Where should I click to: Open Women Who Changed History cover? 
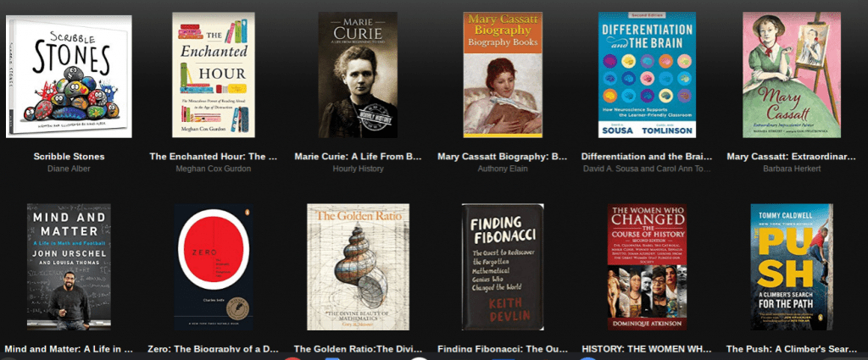[647, 267]
